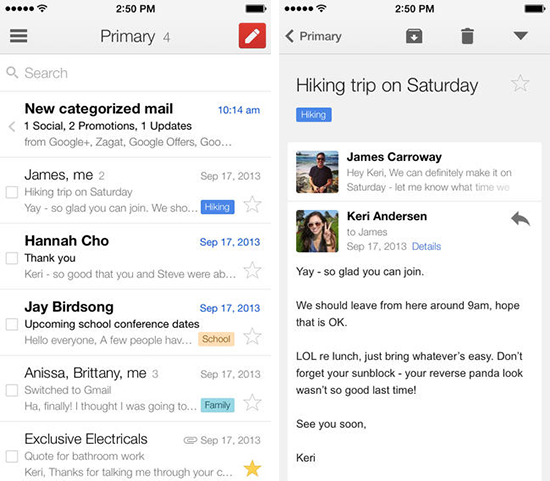Select checkbox for James, me conversation
Image resolution: width=550 pixels, height=481 pixels.
click(12, 192)
